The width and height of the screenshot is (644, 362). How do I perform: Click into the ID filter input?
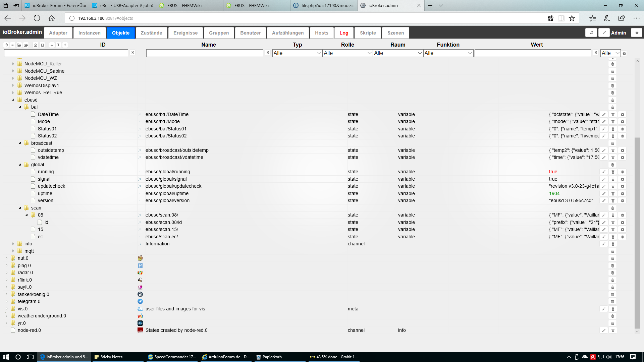tap(66, 53)
